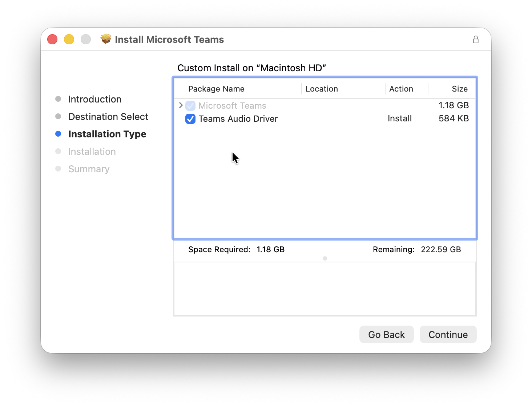Click the dimmed Installation step
532x407 pixels.
(x=92, y=152)
